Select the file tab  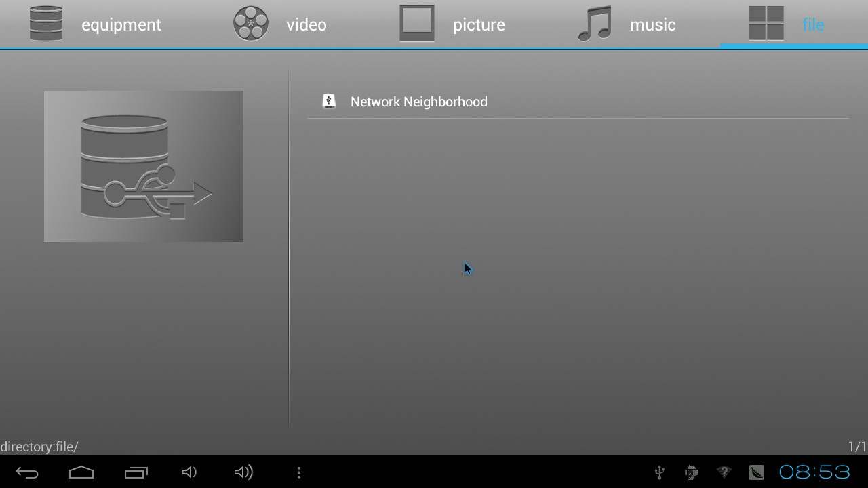point(793,24)
